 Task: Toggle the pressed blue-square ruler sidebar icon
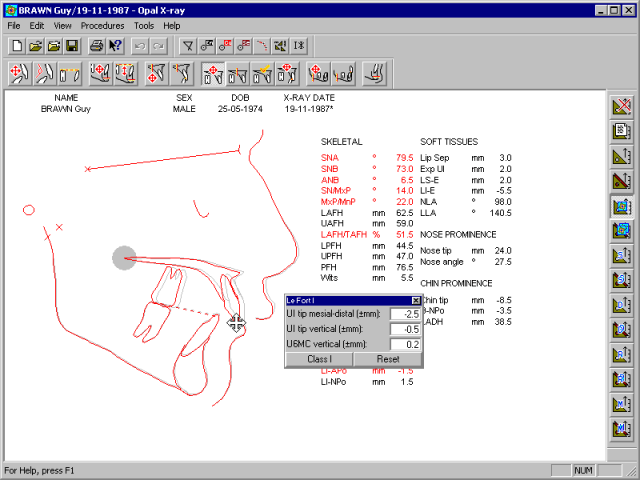[622, 206]
